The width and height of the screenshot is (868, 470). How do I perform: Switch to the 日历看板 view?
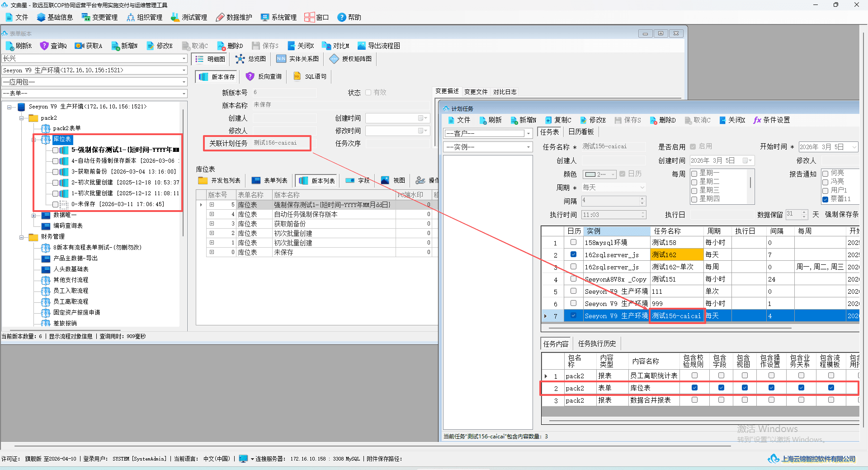pos(581,132)
